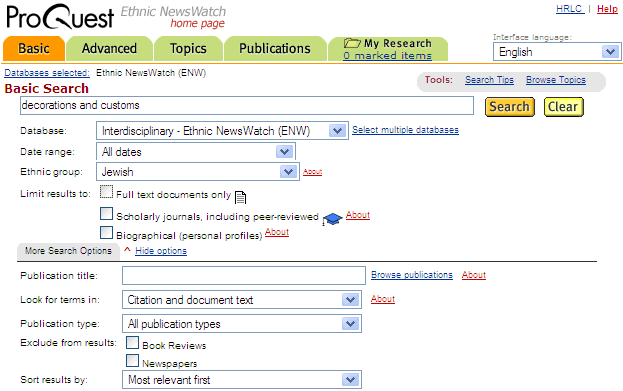
Task: Open the Look for terms in dropdown
Action: click(242, 300)
